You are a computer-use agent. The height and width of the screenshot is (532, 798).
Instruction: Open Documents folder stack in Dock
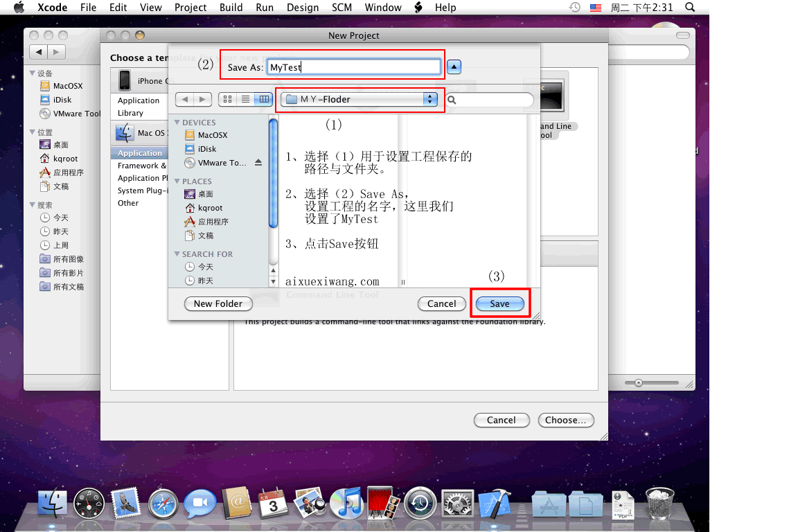585,504
